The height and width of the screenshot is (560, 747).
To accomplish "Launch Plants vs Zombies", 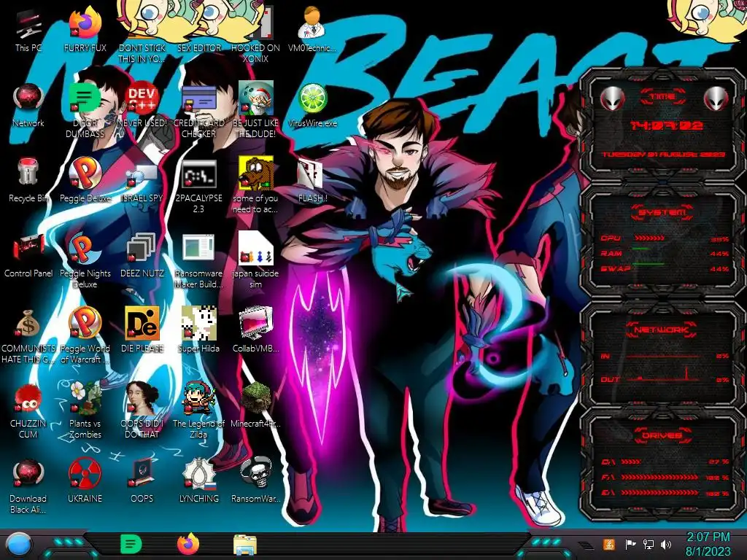I will (85, 411).
